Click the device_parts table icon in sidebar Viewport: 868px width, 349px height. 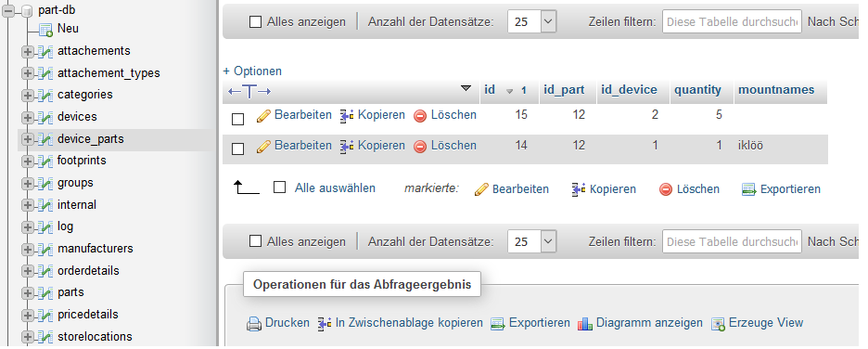click(45, 139)
